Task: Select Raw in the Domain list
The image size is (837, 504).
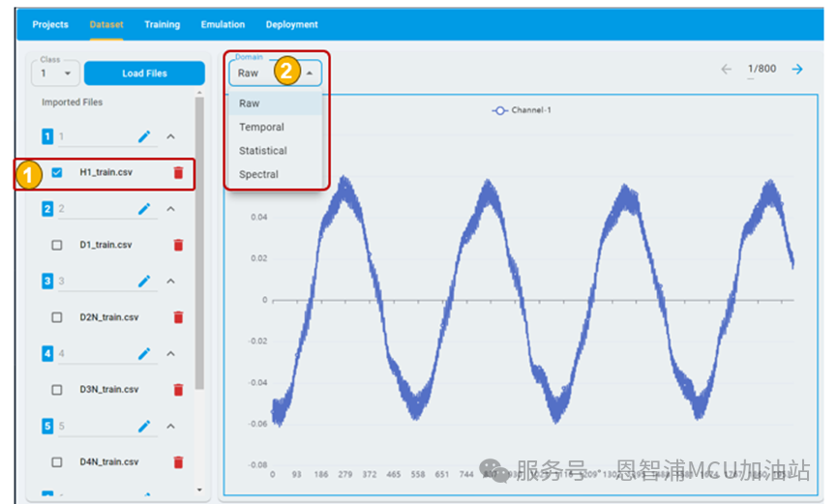Action: click(276, 104)
